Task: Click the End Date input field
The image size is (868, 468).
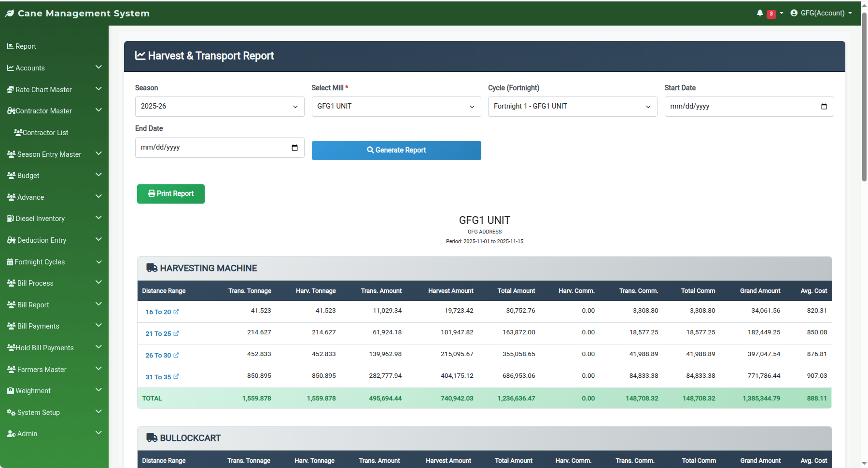Action: 220,148
